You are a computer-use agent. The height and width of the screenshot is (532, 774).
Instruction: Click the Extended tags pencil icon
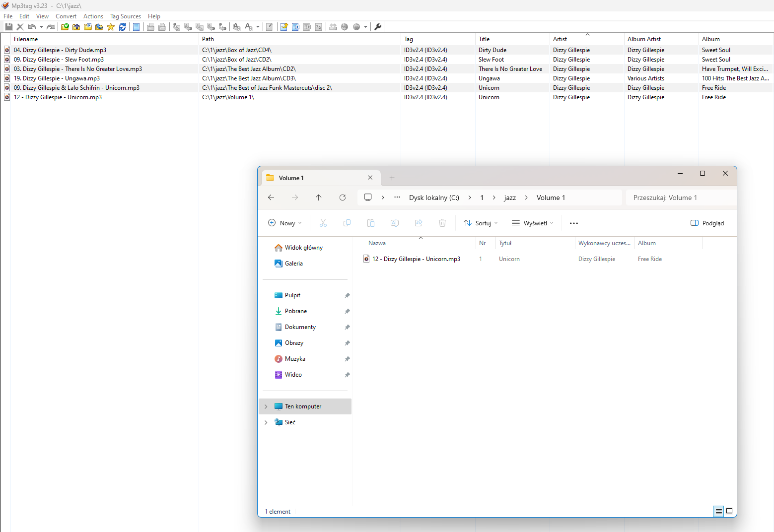tap(269, 27)
